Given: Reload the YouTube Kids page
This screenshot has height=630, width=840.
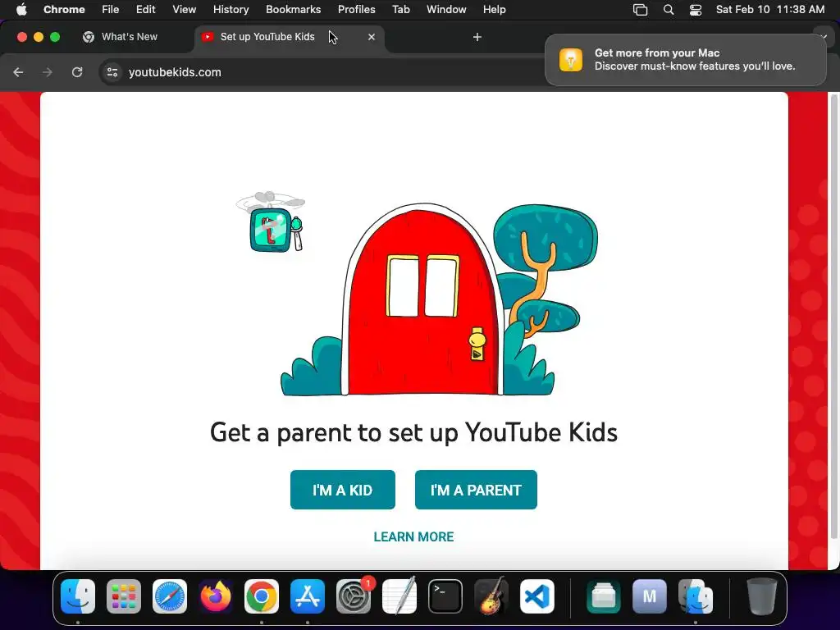Looking at the screenshot, I should pyautogui.click(x=77, y=72).
